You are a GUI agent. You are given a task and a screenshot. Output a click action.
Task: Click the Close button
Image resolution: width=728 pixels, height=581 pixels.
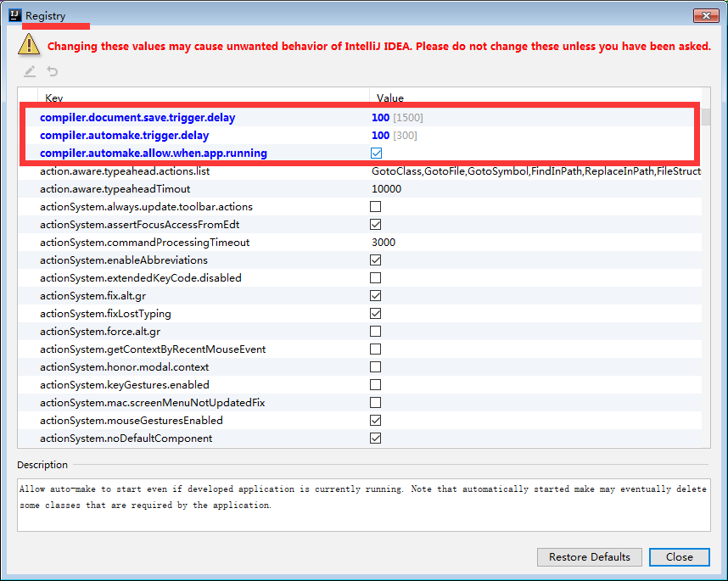[x=679, y=557]
